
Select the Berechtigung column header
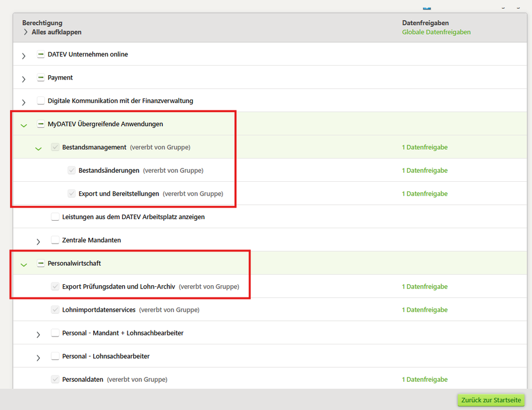(43, 23)
